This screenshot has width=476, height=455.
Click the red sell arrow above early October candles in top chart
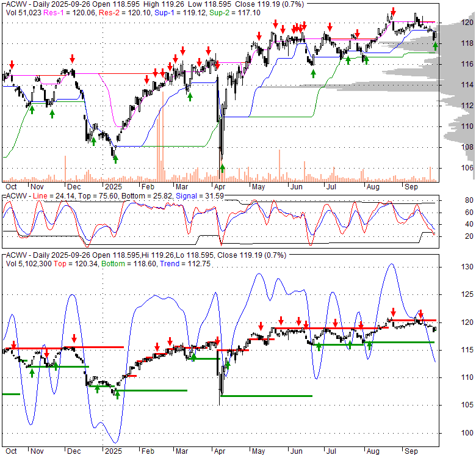[x=12, y=65]
